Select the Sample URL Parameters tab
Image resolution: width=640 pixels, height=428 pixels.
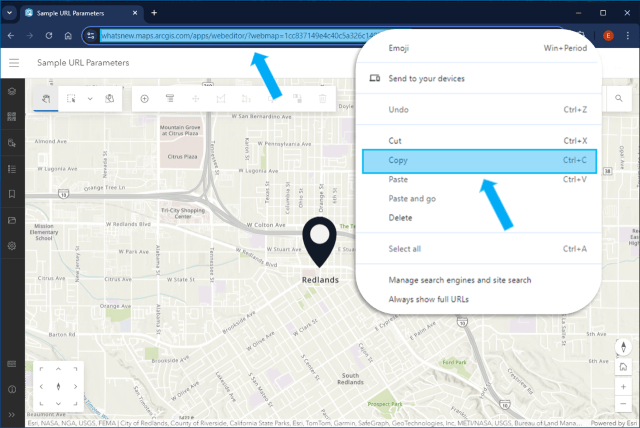82,13
